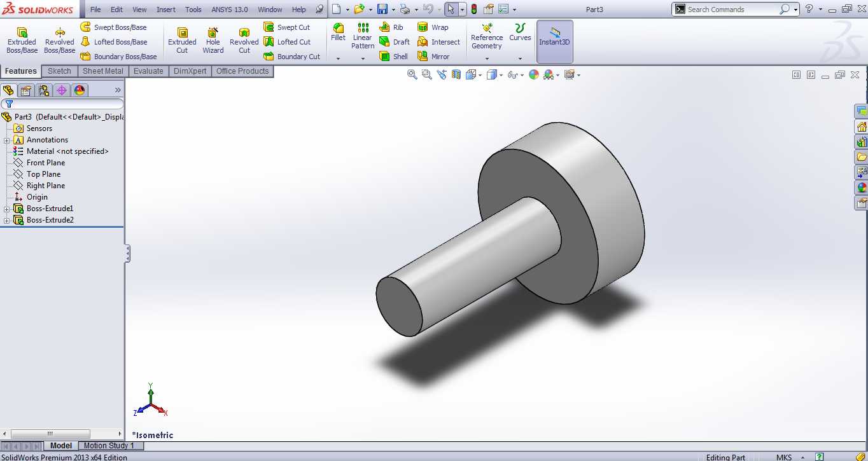
Task: Click the feature tree filter box
Action: point(62,104)
